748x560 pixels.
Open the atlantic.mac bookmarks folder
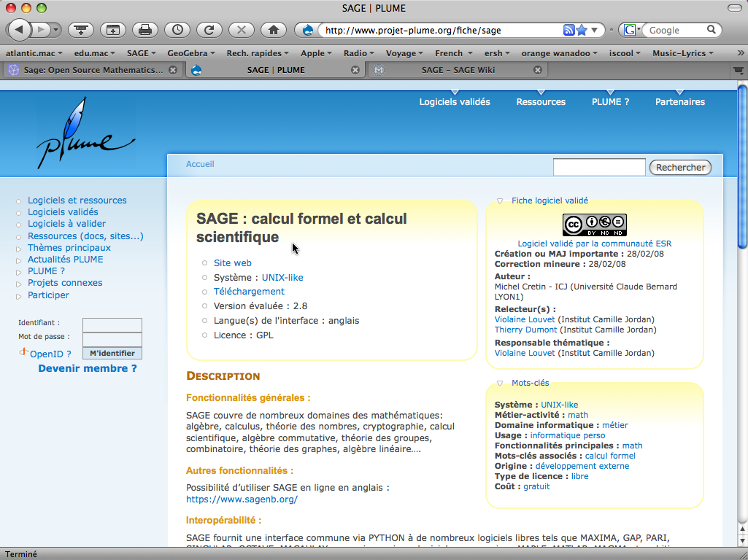(x=34, y=53)
